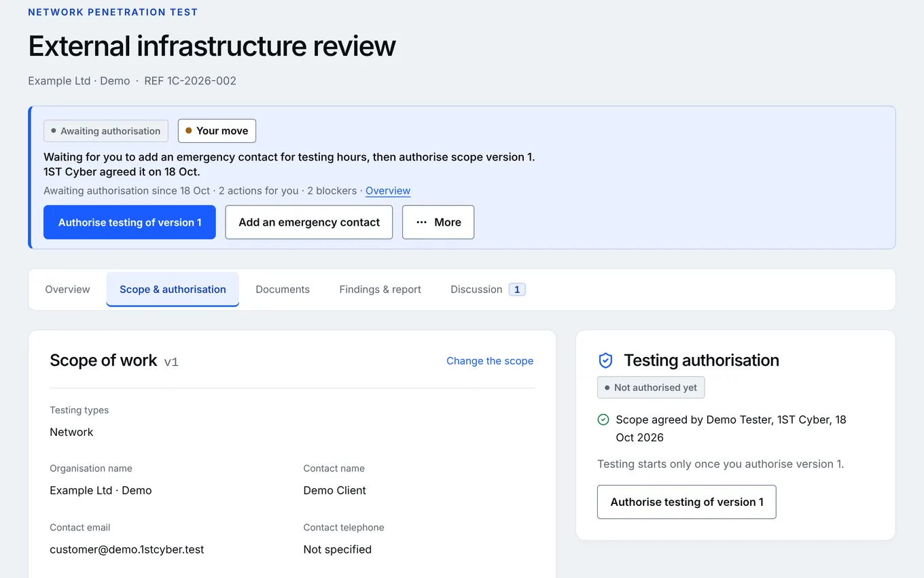Click the grey dot in Awaiting authorisation badge
Image resolution: width=924 pixels, height=578 pixels.
tap(54, 131)
